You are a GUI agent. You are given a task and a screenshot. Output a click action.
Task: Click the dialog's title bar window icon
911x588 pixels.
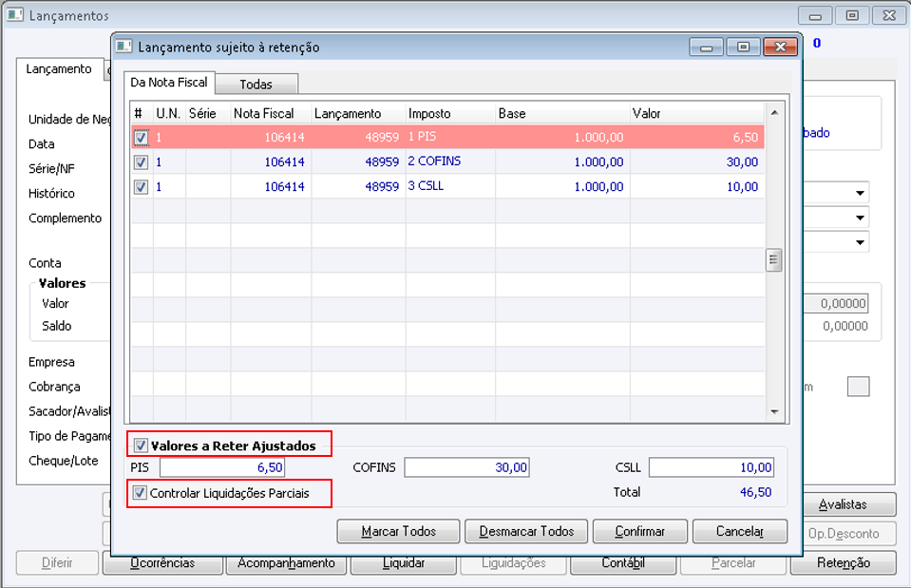point(124,47)
